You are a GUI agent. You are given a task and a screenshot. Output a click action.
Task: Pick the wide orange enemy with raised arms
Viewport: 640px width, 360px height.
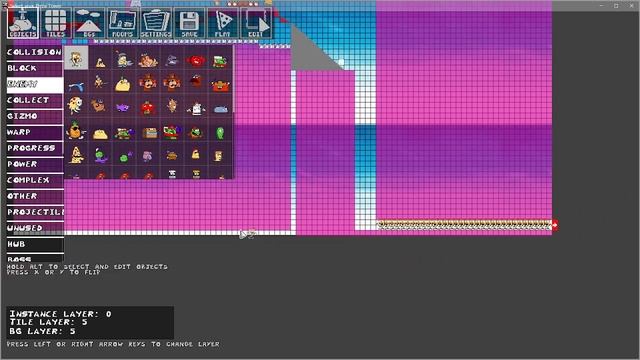tap(220, 85)
